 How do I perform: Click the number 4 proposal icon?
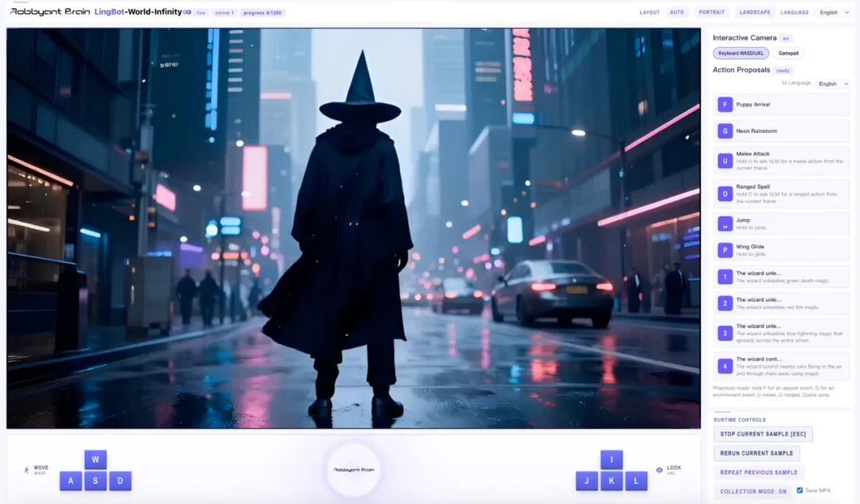[x=725, y=365]
